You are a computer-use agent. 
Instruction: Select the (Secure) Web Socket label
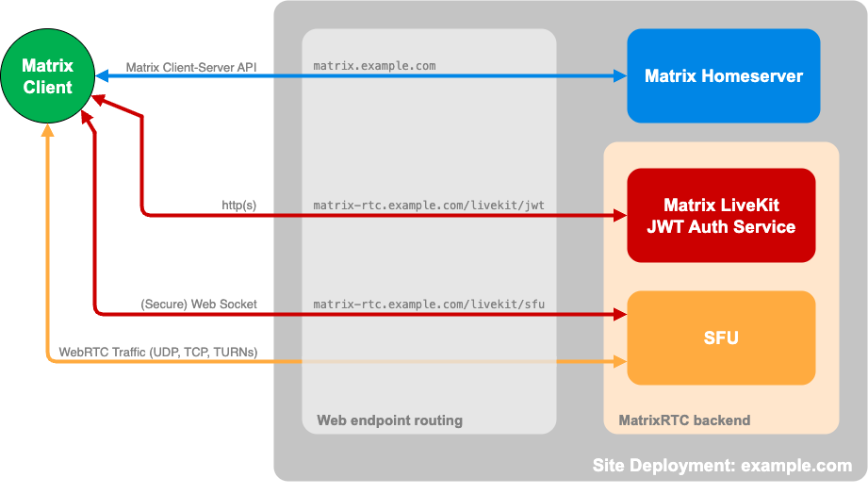[x=199, y=304]
